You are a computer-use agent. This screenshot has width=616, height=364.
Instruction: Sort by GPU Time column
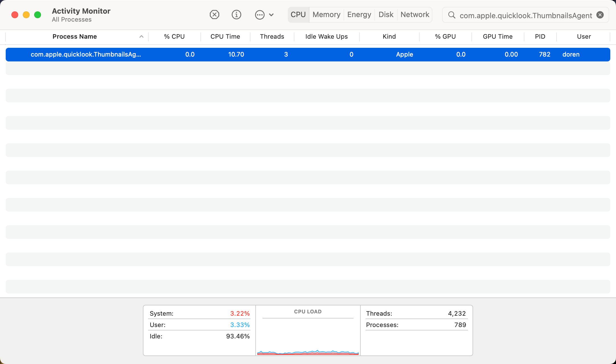click(498, 36)
